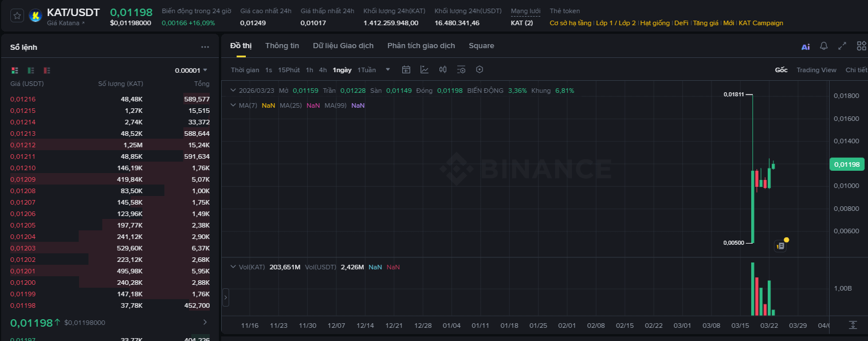Open technical indicators line-chart icon
The width and height of the screenshot is (868, 341).
coord(425,69)
